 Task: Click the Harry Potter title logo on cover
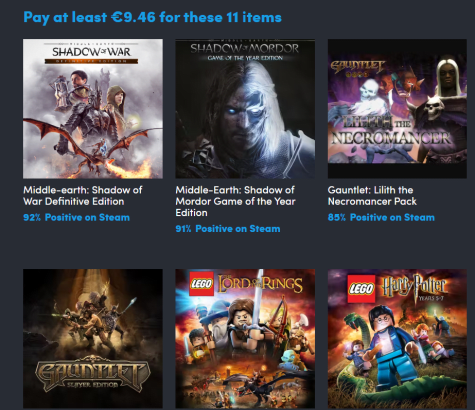point(413,287)
